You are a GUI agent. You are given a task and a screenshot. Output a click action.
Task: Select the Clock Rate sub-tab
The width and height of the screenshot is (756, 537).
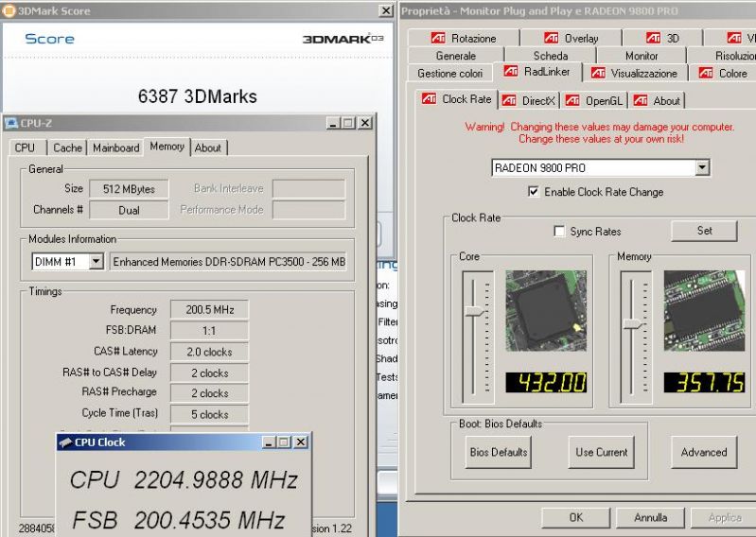pyautogui.click(x=457, y=99)
